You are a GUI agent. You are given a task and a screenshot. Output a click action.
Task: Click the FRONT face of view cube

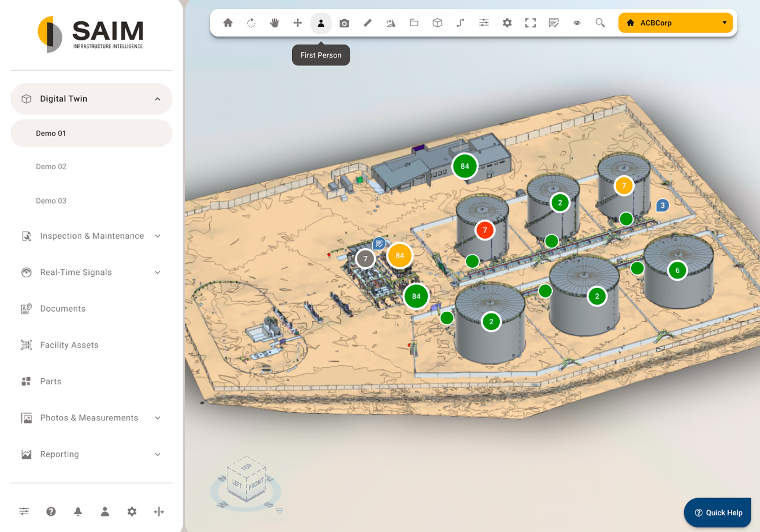coord(256,484)
